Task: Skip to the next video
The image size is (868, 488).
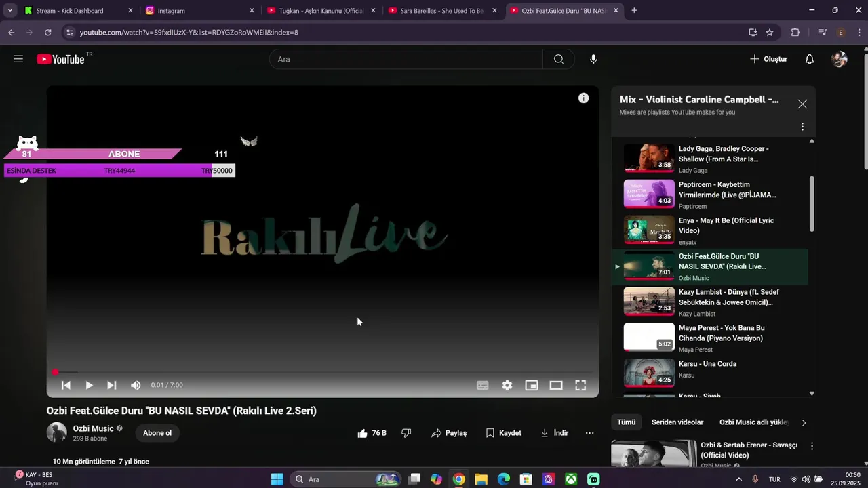Action: 112,385
